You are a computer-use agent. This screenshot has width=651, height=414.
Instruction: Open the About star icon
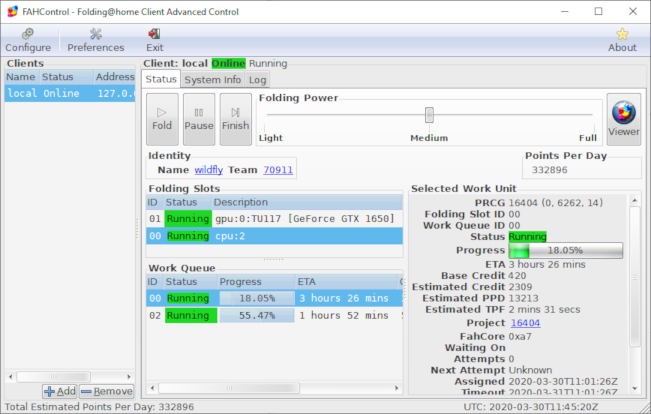tap(622, 40)
